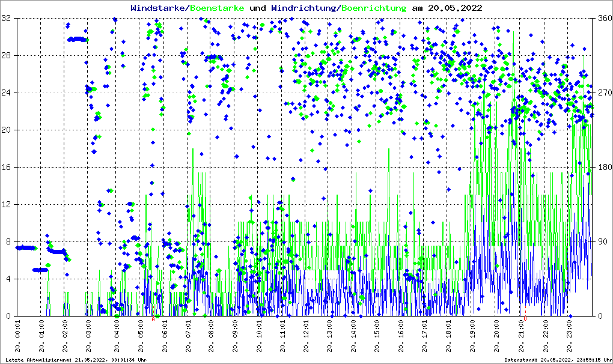
Task: Click the green 'Boenstarke' title label
Action: (x=217, y=8)
